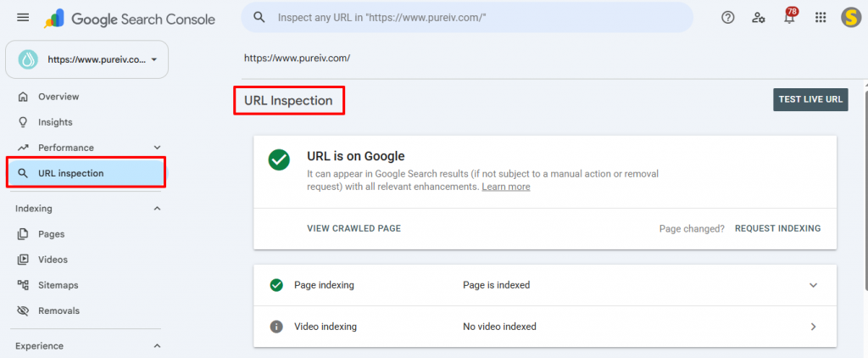Click the TEST LIVE URL button

pos(810,100)
